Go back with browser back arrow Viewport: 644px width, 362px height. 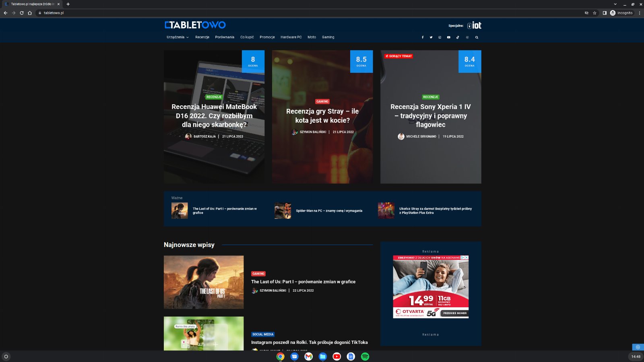[x=6, y=13]
